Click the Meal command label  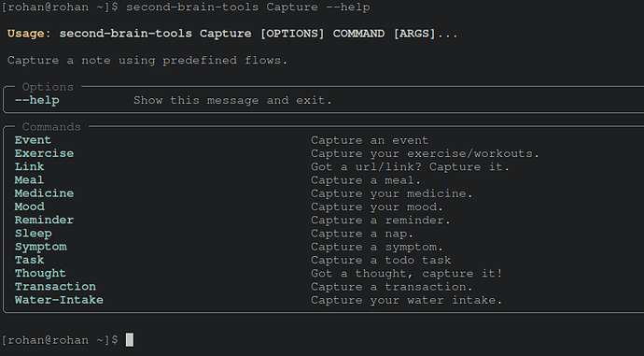[x=29, y=180]
